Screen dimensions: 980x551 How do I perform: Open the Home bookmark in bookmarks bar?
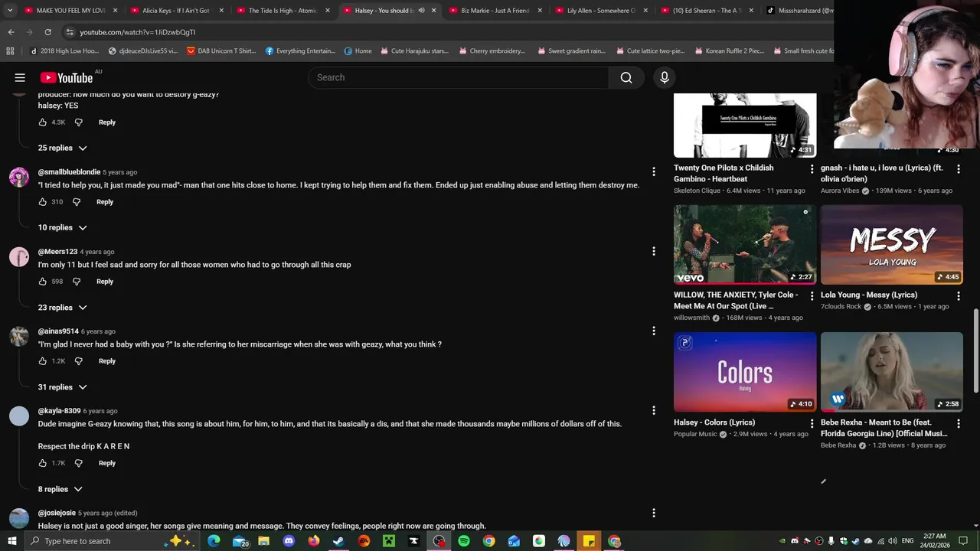point(358,51)
